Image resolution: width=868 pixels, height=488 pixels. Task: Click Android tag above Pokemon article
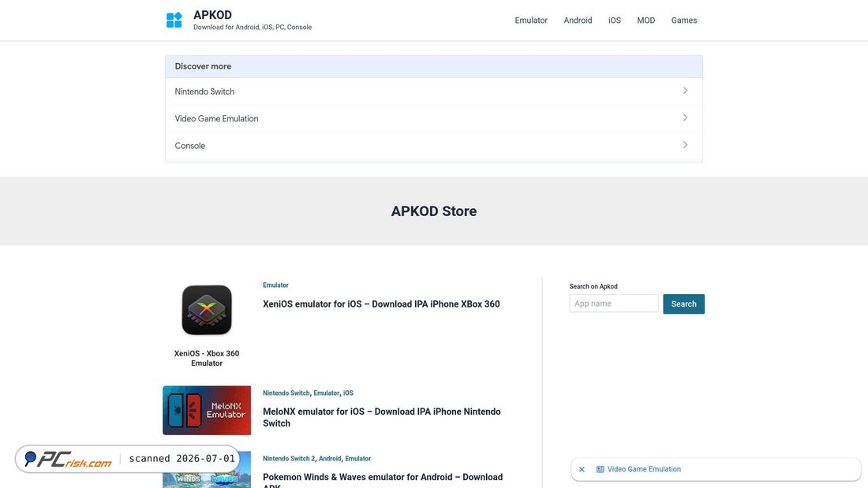tap(330, 458)
